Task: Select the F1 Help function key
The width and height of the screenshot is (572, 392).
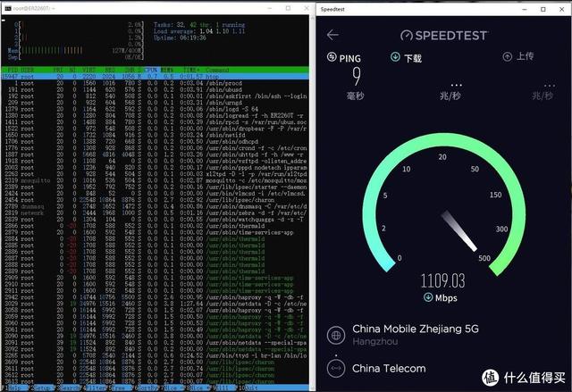Action: 17,388
